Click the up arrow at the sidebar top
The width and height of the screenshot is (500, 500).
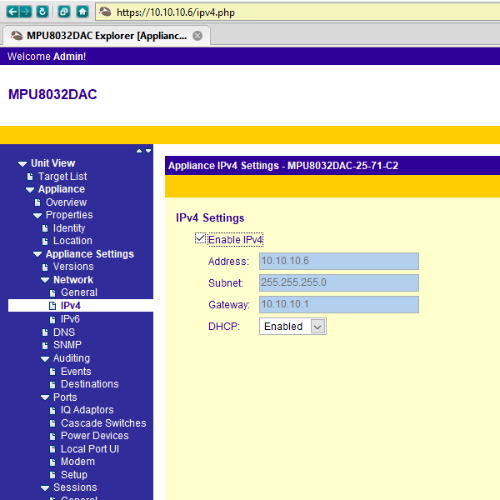(x=139, y=151)
